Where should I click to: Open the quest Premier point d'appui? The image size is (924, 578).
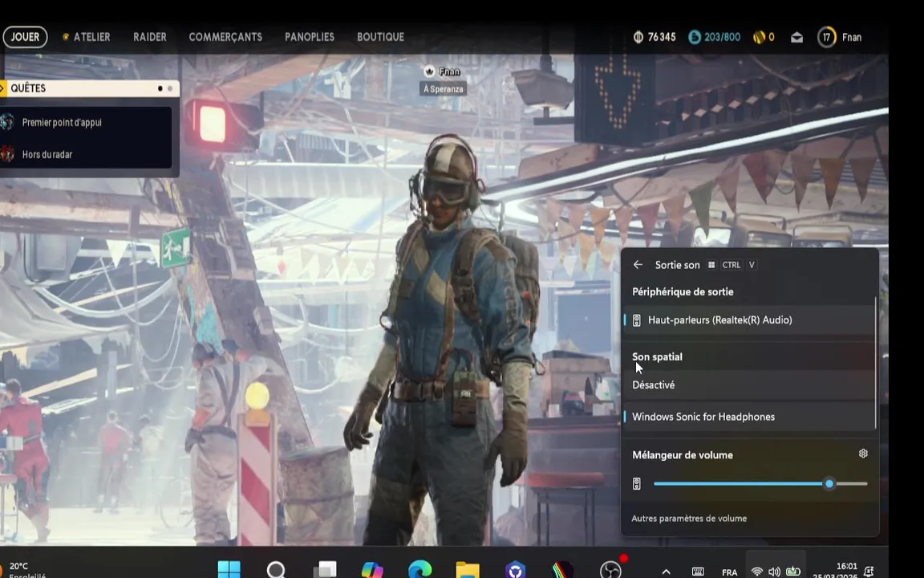pos(62,123)
